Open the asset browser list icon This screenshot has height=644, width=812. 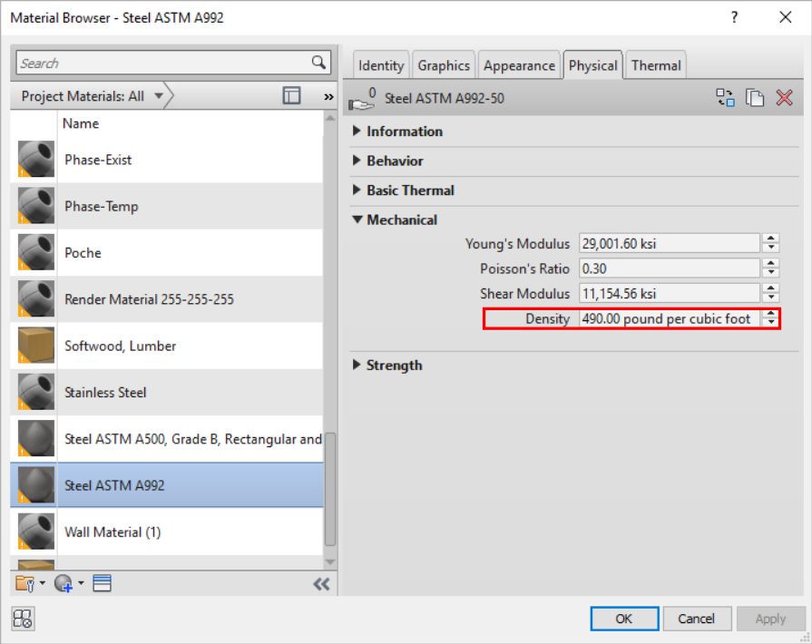[x=102, y=583]
